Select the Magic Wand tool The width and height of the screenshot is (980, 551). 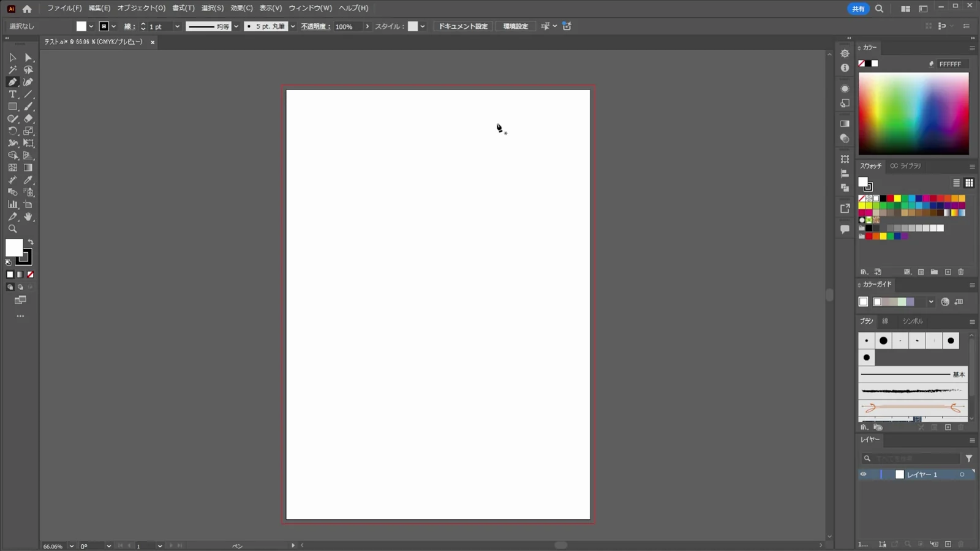pyautogui.click(x=12, y=70)
